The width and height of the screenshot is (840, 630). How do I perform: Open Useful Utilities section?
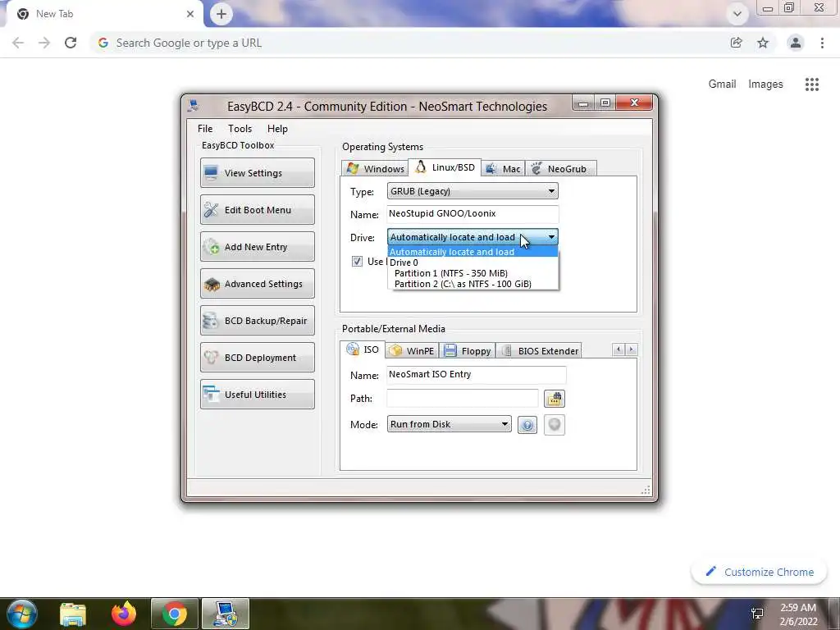257,395
